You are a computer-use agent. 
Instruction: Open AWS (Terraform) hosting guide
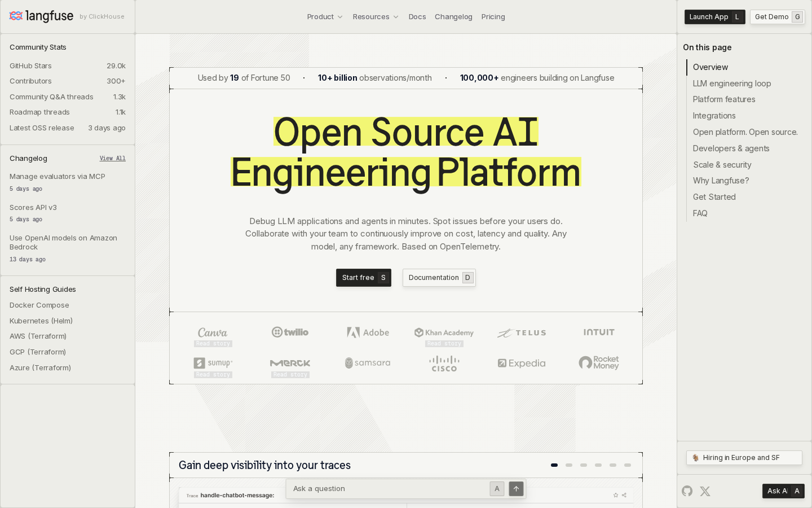pos(38,336)
